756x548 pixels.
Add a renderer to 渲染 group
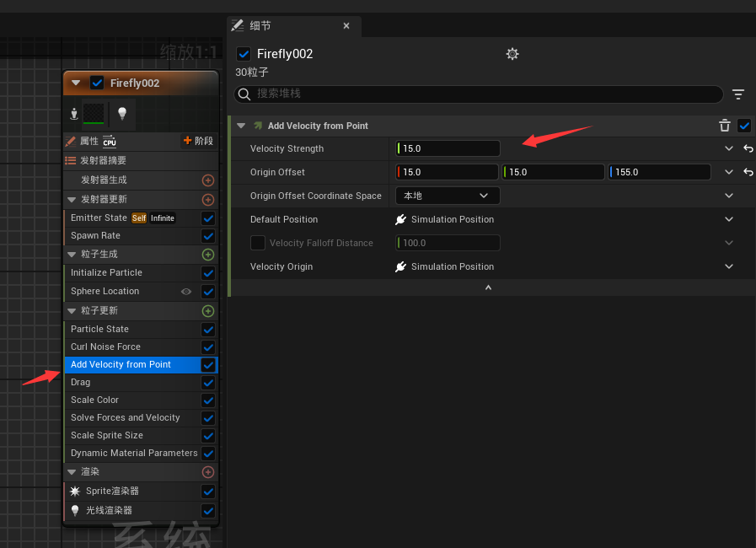click(x=208, y=472)
